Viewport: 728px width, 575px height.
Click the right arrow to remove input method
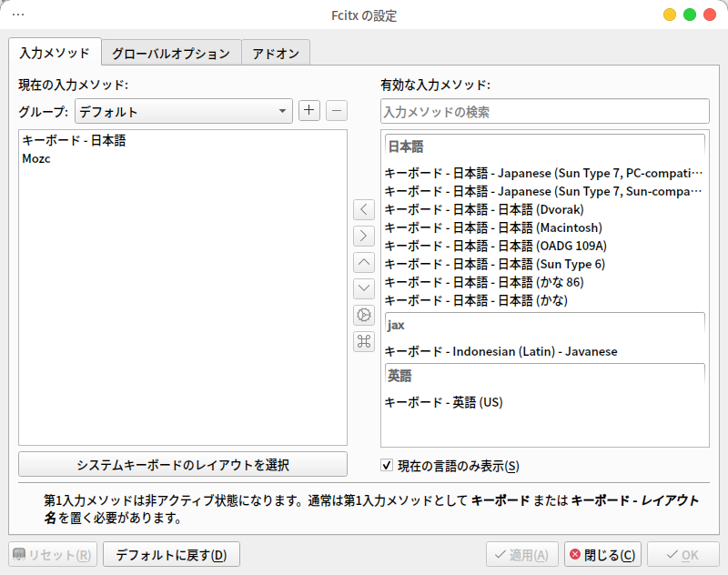pyautogui.click(x=364, y=236)
